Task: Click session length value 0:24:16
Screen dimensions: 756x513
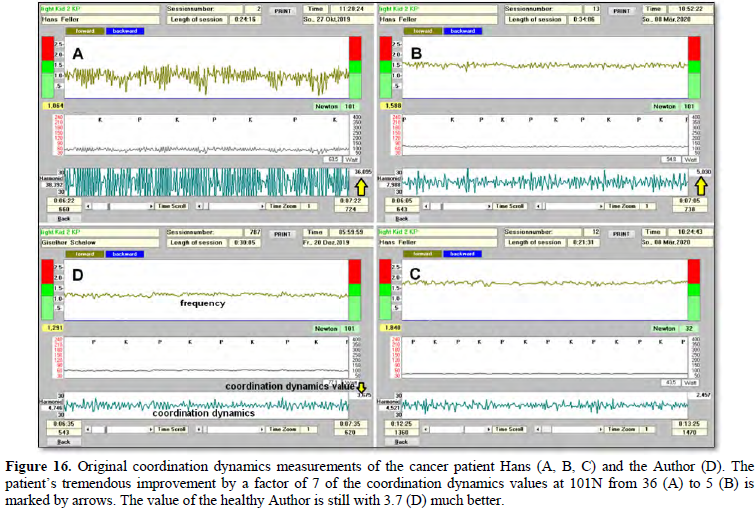Action: coord(246,19)
